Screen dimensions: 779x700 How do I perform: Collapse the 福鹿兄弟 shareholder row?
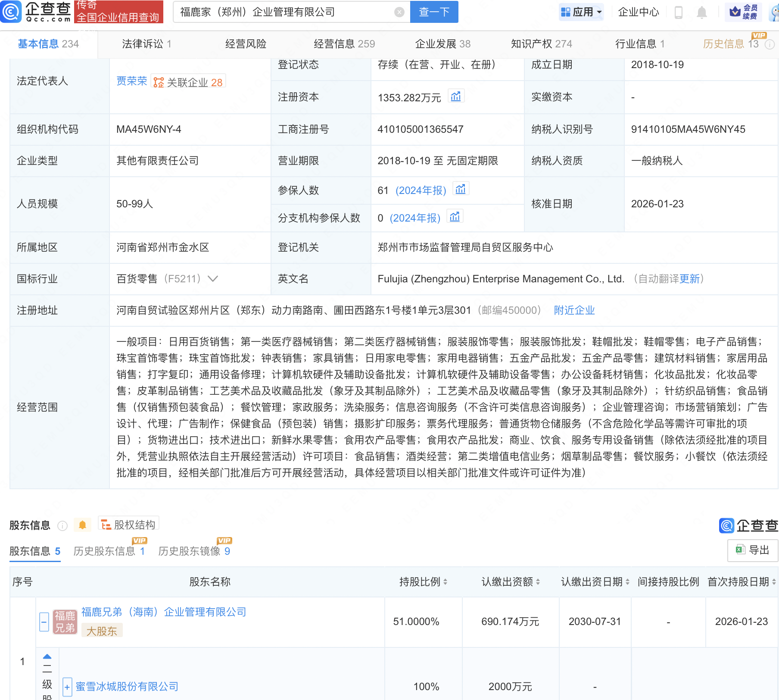point(44,622)
